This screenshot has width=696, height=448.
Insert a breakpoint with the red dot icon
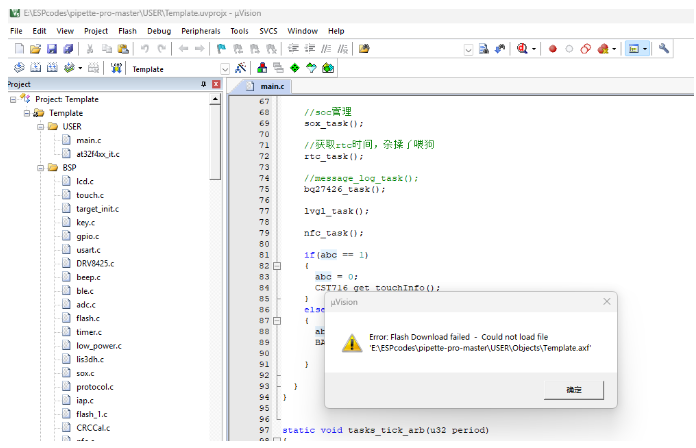pyautogui.click(x=553, y=49)
